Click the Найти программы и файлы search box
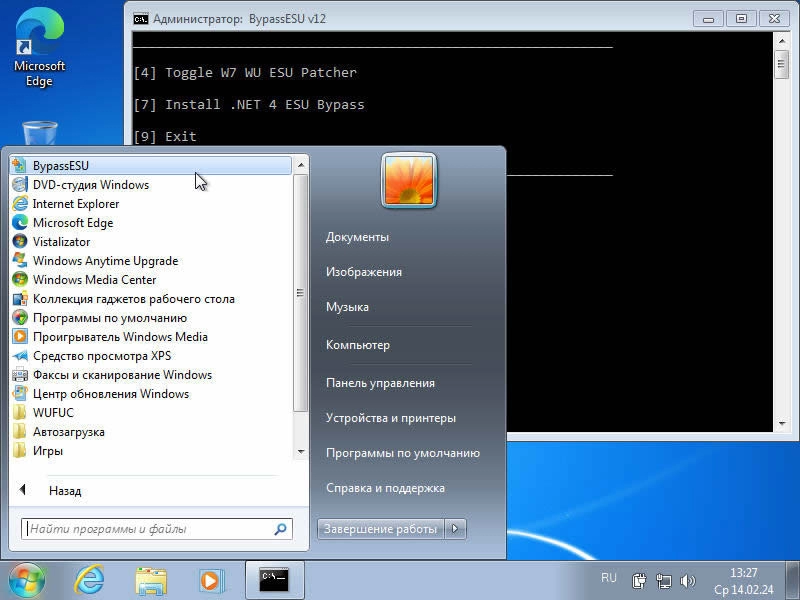 point(148,529)
